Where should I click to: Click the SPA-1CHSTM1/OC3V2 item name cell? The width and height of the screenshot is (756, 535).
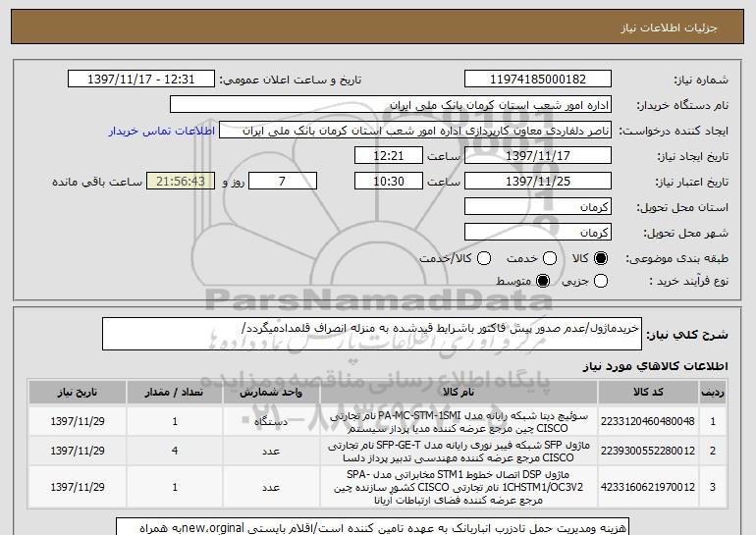[x=459, y=487]
